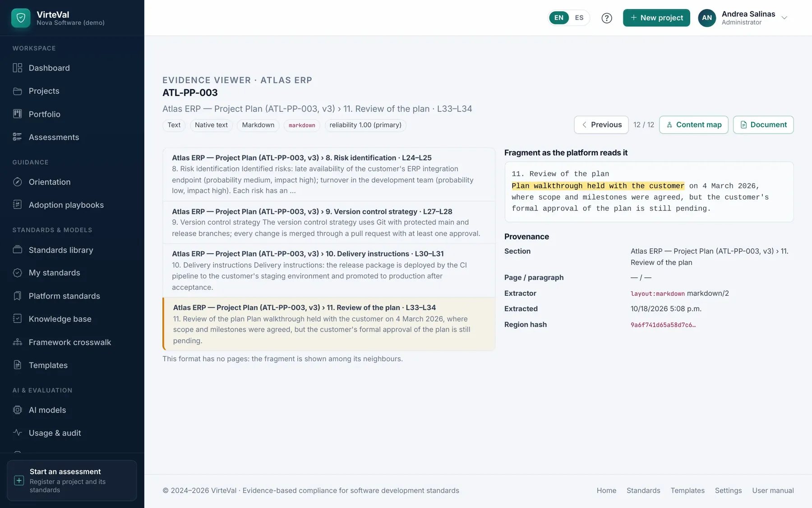Click the AI models chip icon
812x508 pixels.
(18, 410)
